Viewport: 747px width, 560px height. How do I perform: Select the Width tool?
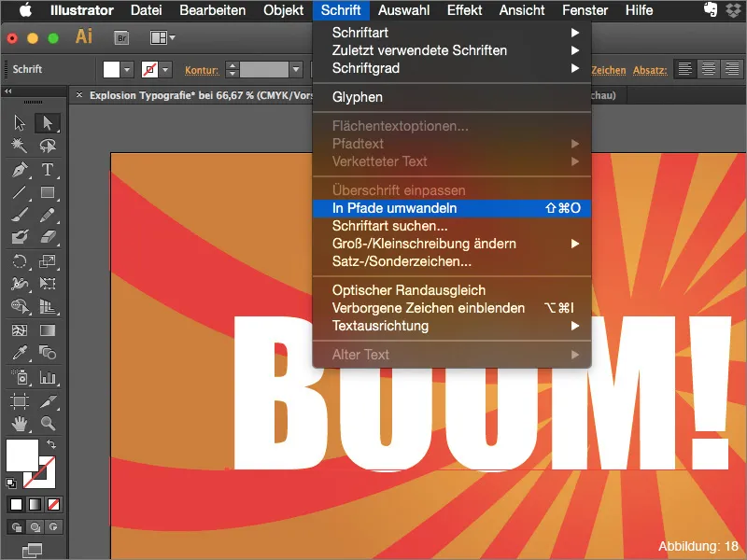(20, 284)
